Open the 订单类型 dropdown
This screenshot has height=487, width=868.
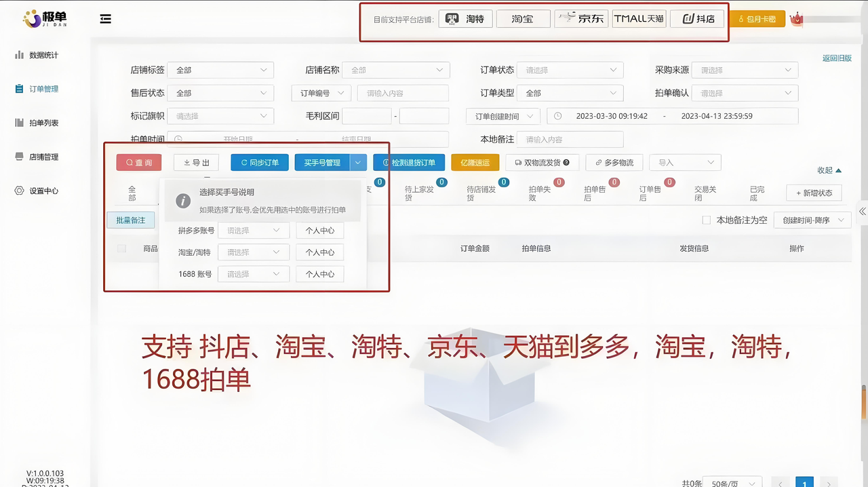(x=570, y=93)
